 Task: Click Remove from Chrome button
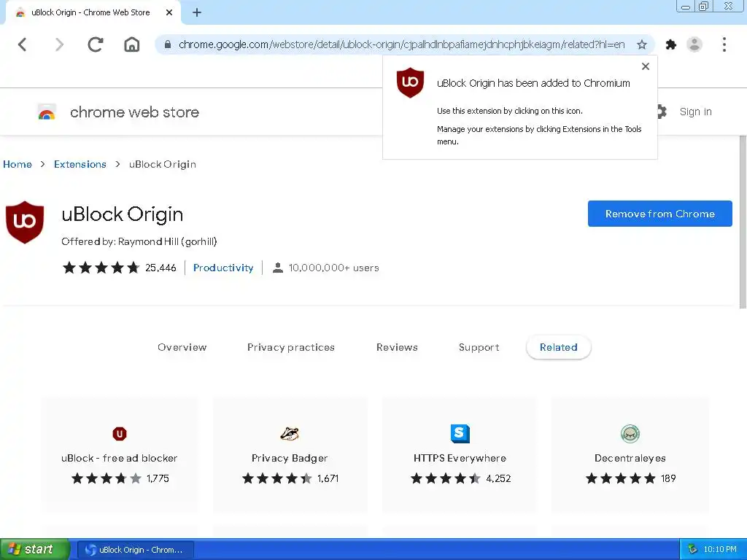pos(659,214)
